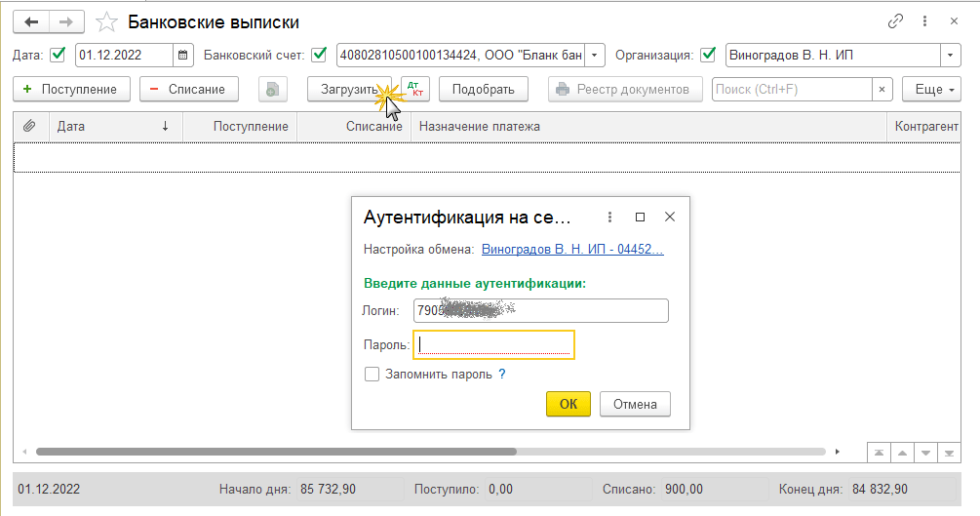Expand the Банковский счет dropdown
Image resolution: width=980 pixels, height=516 pixels.
[x=595, y=55]
